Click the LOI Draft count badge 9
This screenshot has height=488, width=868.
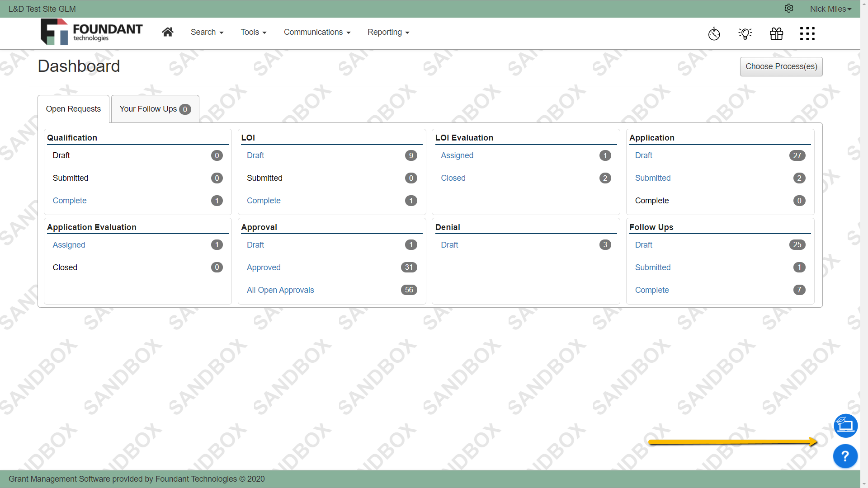coord(411,155)
